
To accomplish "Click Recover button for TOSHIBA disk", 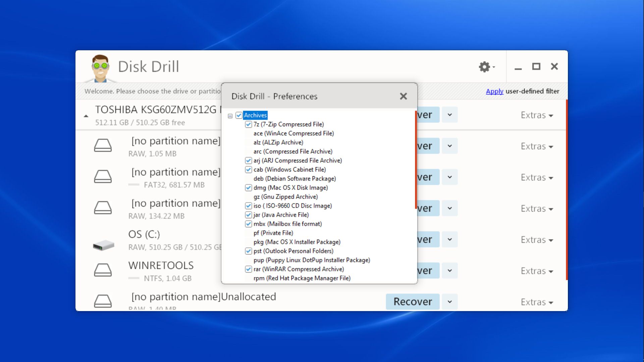I will pyautogui.click(x=428, y=115).
